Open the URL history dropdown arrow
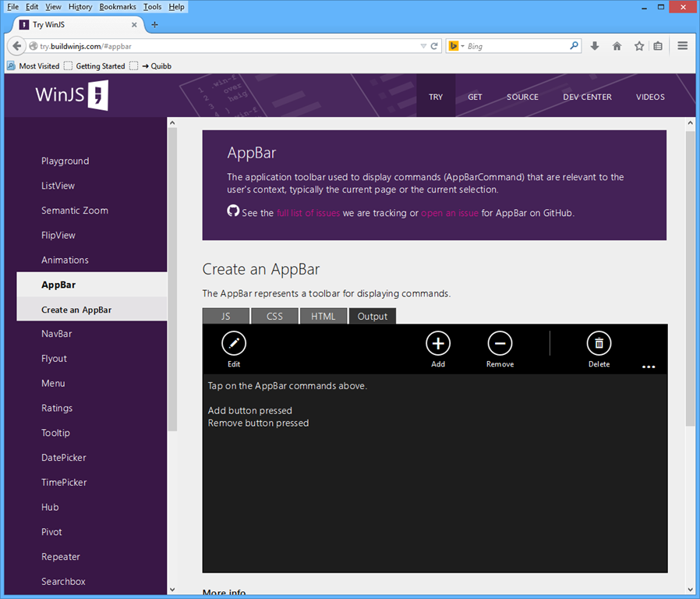The image size is (700, 599). click(x=423, y=46)
